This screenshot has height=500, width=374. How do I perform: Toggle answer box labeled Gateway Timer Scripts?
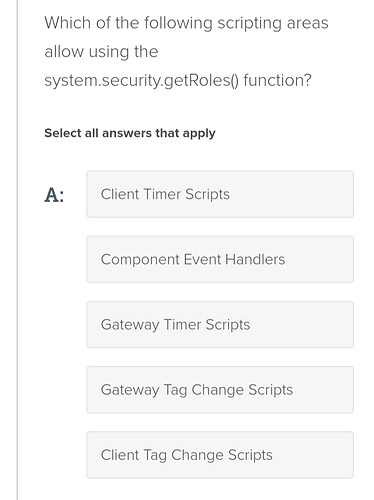(x=220, y=325)
